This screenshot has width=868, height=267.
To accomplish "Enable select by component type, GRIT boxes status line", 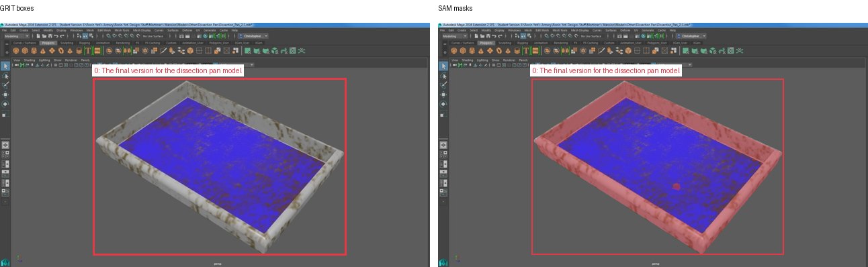I will [x=91, y=36].
